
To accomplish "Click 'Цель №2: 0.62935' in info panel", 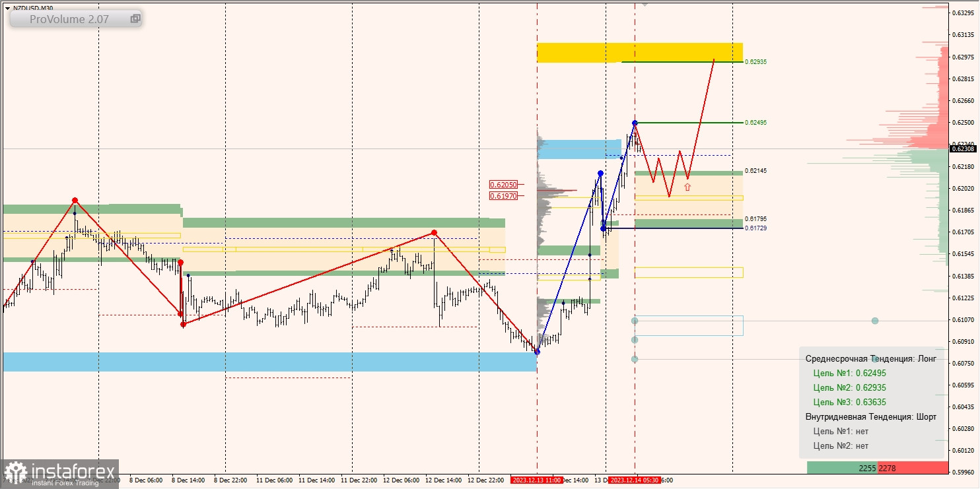I will pos(849,387).
